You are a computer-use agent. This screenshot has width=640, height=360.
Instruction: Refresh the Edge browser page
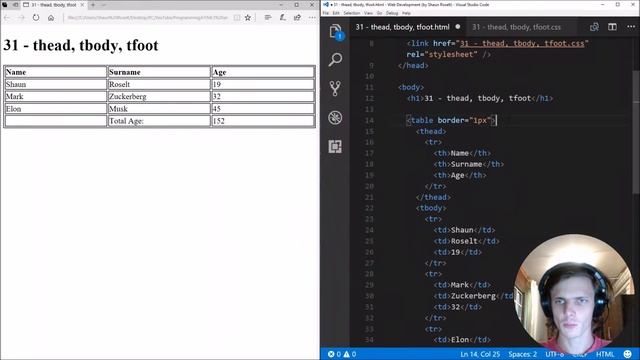click(36, 18)
